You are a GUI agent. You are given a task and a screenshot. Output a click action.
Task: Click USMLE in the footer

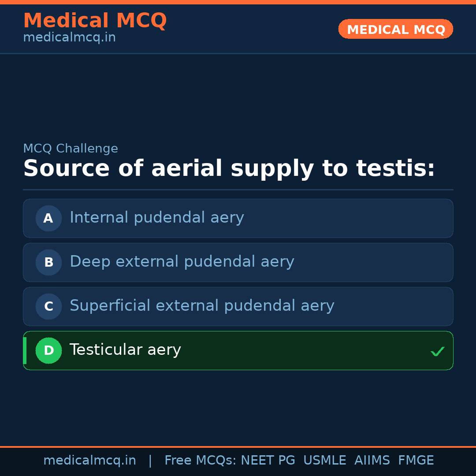tap(325, 461)
